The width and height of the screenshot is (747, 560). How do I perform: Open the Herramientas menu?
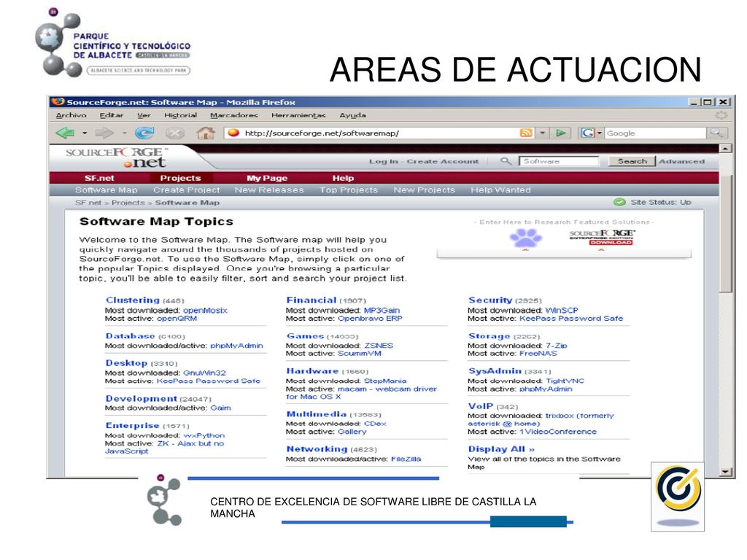(298, 115)
